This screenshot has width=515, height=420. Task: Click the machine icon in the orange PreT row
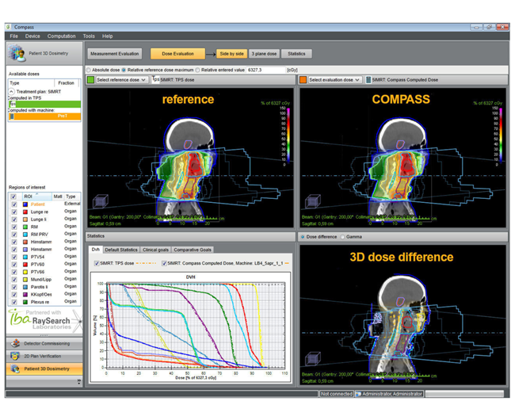coord(12,116)
